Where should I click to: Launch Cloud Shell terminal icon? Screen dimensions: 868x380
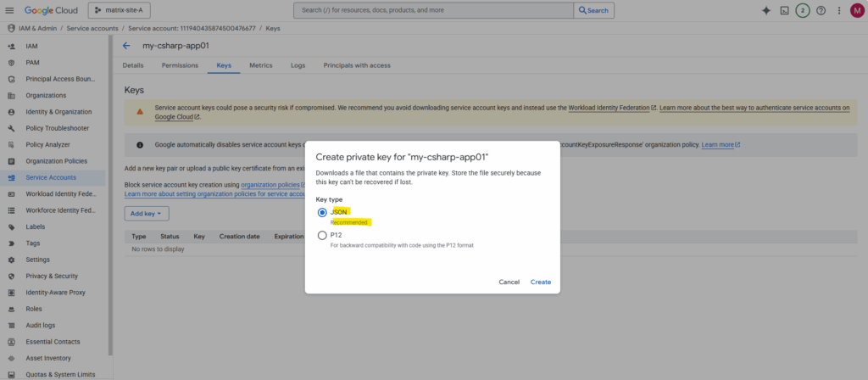pos(785,10)
